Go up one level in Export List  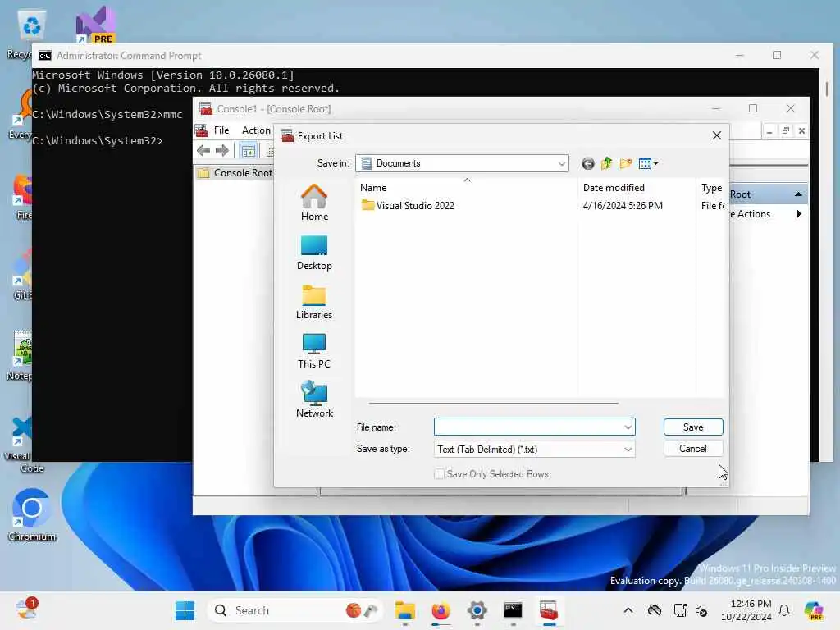(x=606, y=163)
